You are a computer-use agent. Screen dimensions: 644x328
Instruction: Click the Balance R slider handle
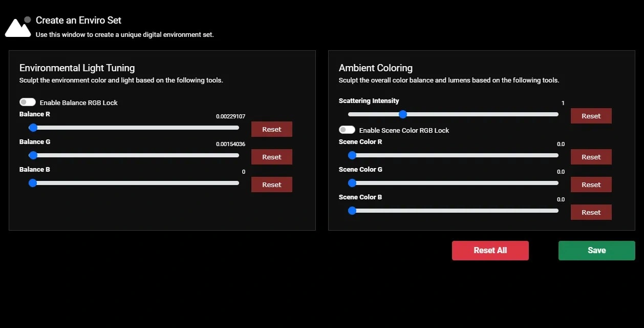[33, 128]
